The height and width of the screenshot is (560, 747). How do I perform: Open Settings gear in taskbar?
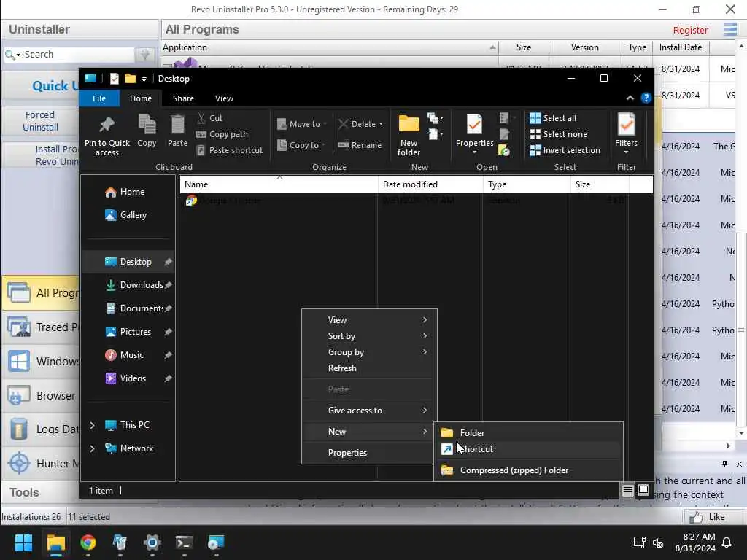coord(152,542)
